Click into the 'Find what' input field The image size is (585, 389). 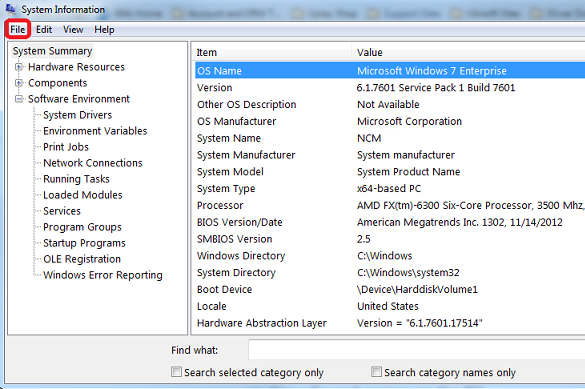[416, 350]
